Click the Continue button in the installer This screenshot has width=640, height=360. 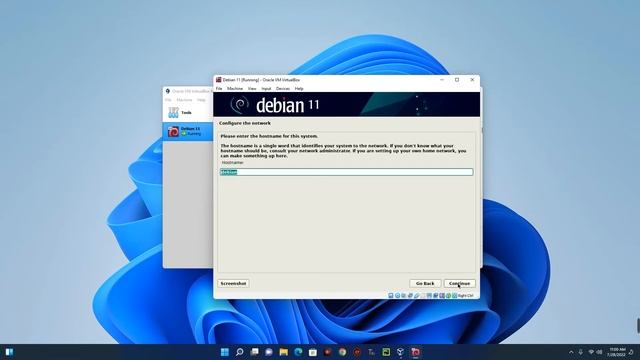460,283
